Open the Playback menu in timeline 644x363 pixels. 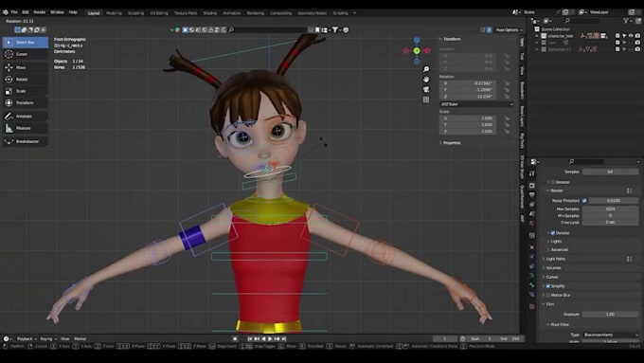pos(27,338)
